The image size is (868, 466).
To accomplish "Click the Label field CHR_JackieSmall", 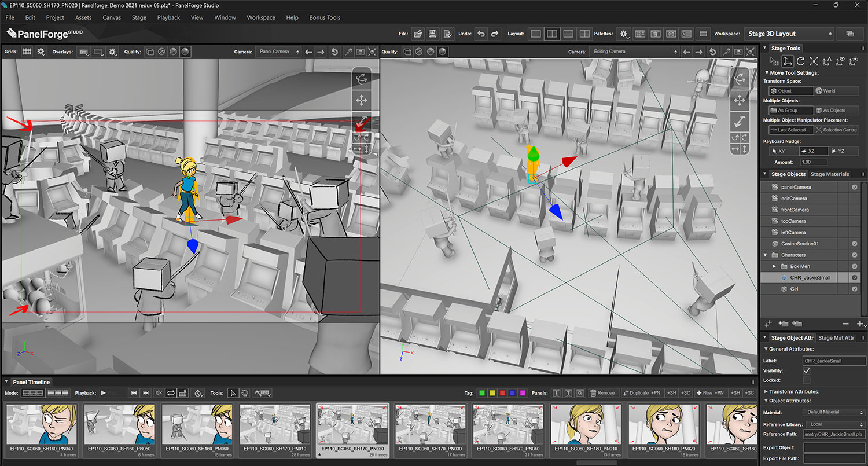I will tap(834, 361).
